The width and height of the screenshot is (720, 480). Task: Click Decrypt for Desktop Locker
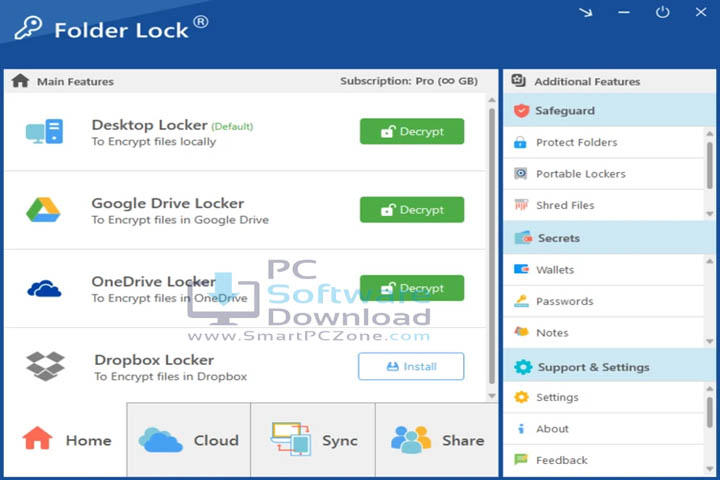412,131
